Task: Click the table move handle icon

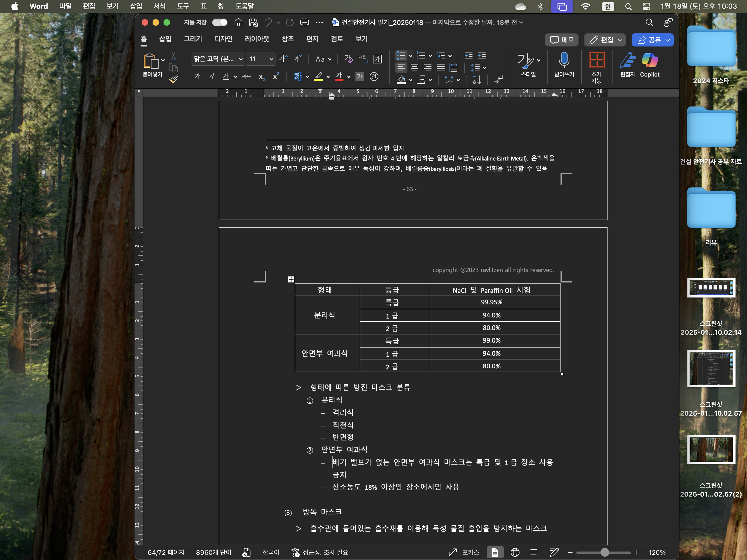Action: pyautogui.click(x=291, y=279)
